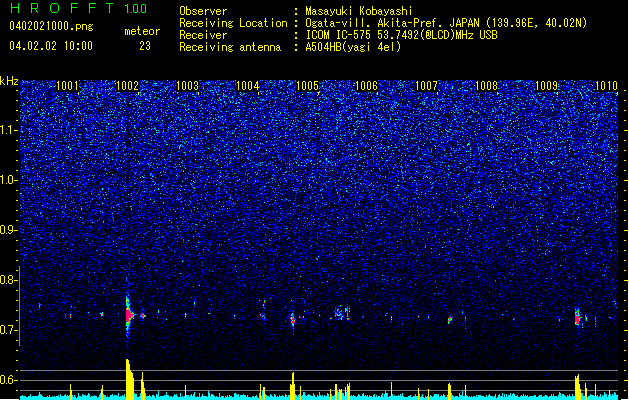
Task: Click the meteor label above the count
Action: pyautogui.click(x=142, y=31)
